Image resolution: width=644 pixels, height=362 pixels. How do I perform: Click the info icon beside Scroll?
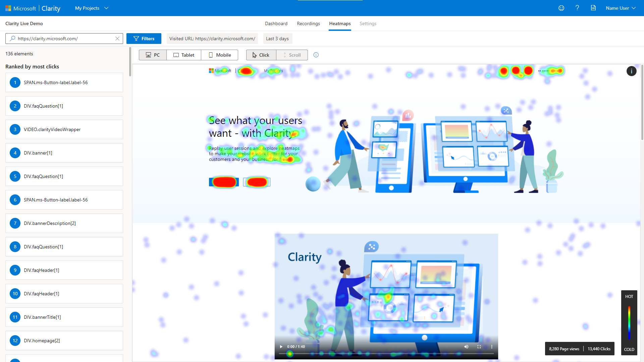[316, 55]
